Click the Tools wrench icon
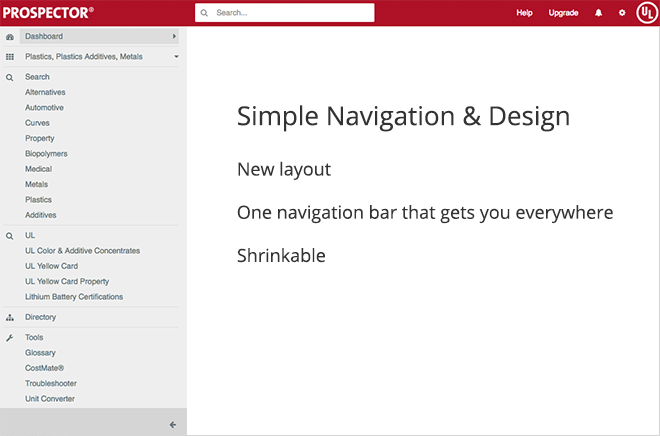This screenshot has height=436, width=660. pyautogui.click(x=10, y=338)
